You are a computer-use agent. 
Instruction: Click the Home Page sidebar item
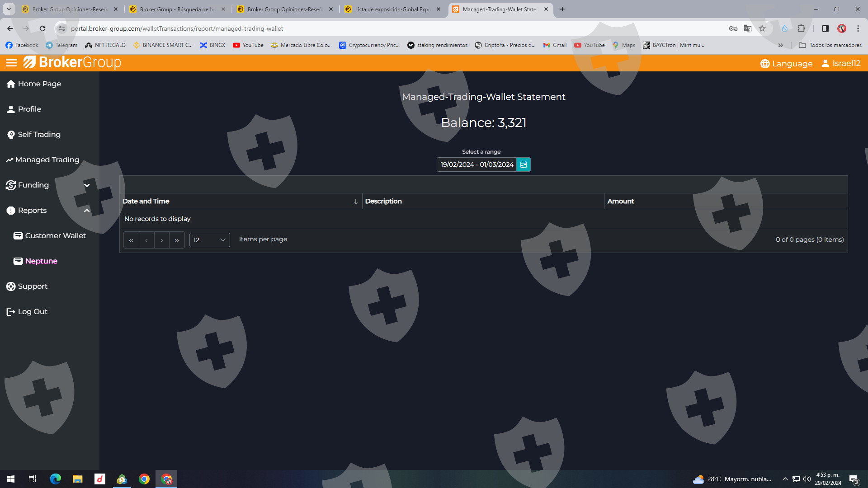coord(39,84)
